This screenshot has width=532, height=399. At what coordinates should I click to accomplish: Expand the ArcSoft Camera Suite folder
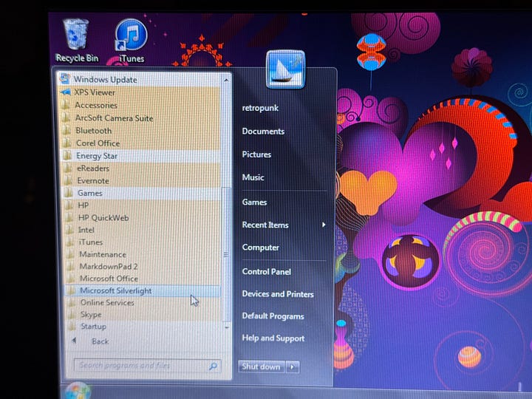pyautogui.click(x=140, y=118)
